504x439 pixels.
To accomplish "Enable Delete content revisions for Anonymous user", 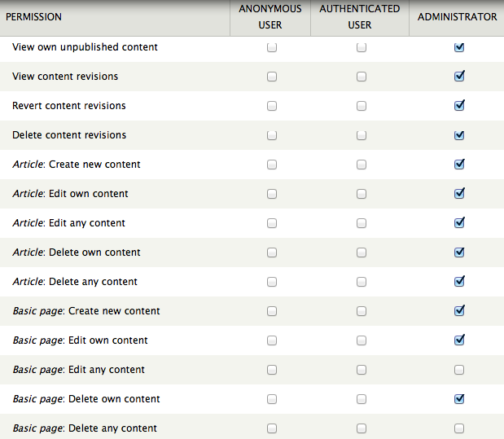I will 272,135.
